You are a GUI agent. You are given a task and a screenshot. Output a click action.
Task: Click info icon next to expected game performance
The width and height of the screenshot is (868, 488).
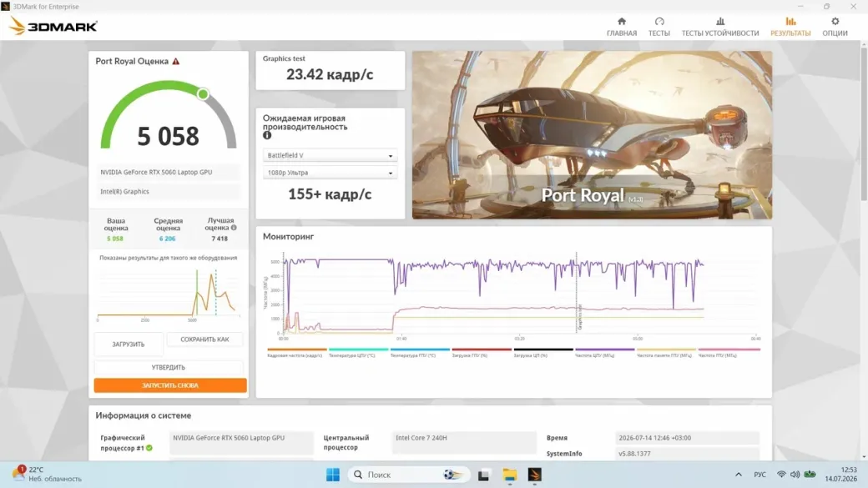click(x=267, y=135)
